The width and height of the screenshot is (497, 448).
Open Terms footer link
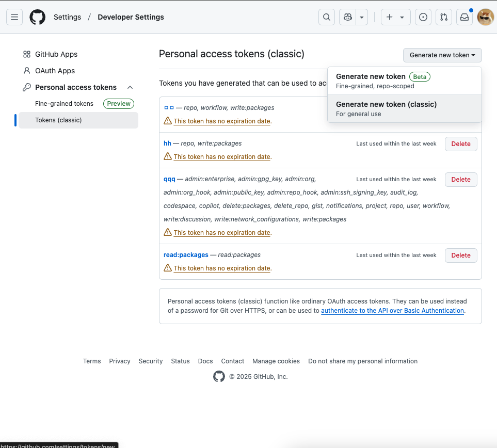tap(92, 361)
